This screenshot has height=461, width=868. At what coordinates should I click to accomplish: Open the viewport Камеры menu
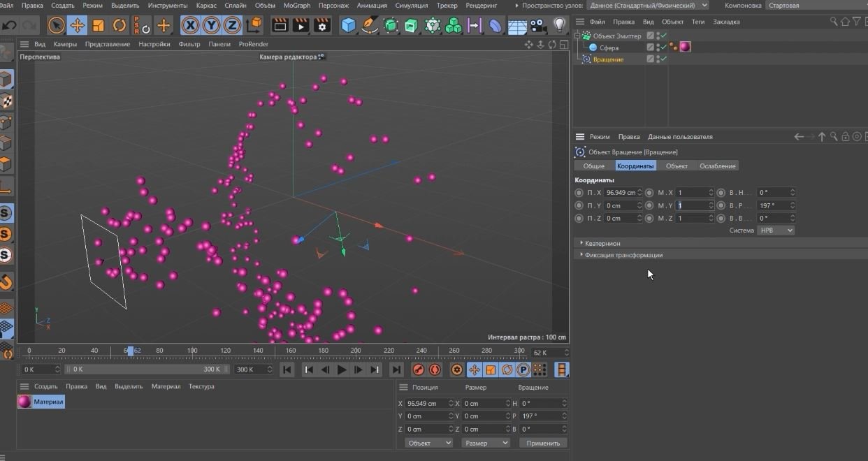click(65, 44)
